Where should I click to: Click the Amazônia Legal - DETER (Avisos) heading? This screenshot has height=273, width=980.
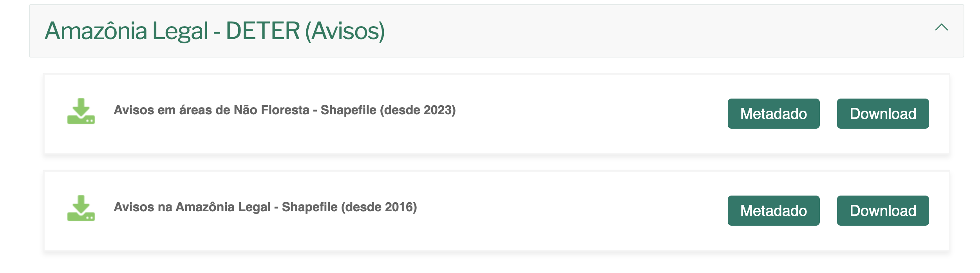(215, 31)
